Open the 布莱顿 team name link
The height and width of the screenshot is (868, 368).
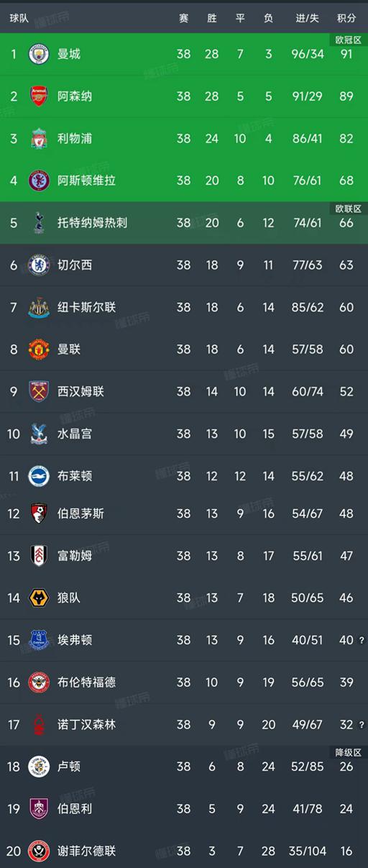75,476
